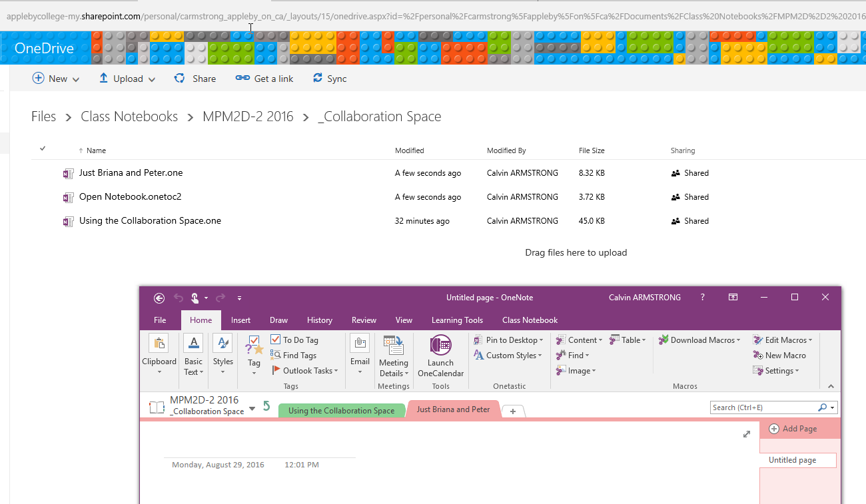Click the Sync icon in OneDrive toolbar
Viewport: 866px width, 504px height.
click(x=329, y=78)
